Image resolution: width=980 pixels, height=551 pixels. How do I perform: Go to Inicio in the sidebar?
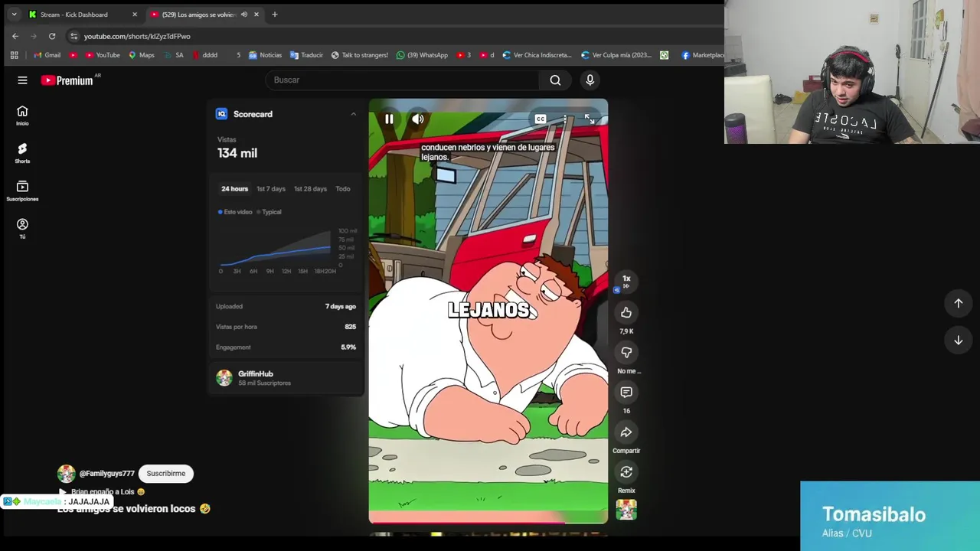[22, 116]
